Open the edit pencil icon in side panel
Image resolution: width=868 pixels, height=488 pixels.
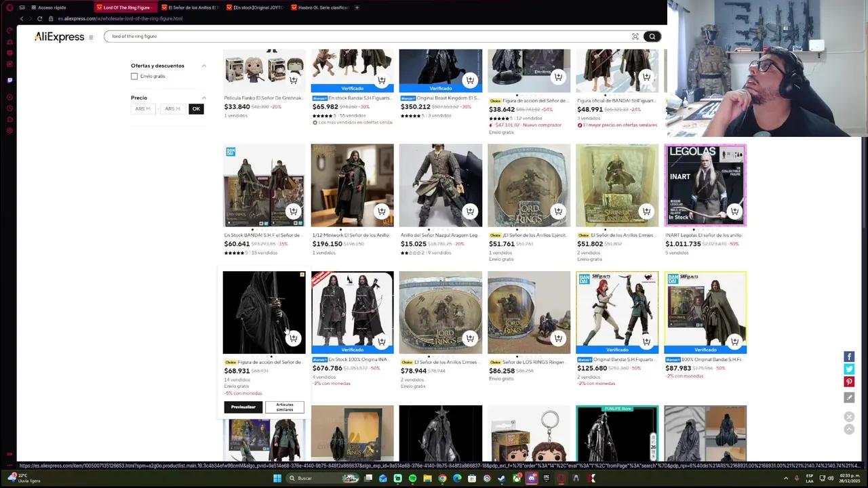849,398
